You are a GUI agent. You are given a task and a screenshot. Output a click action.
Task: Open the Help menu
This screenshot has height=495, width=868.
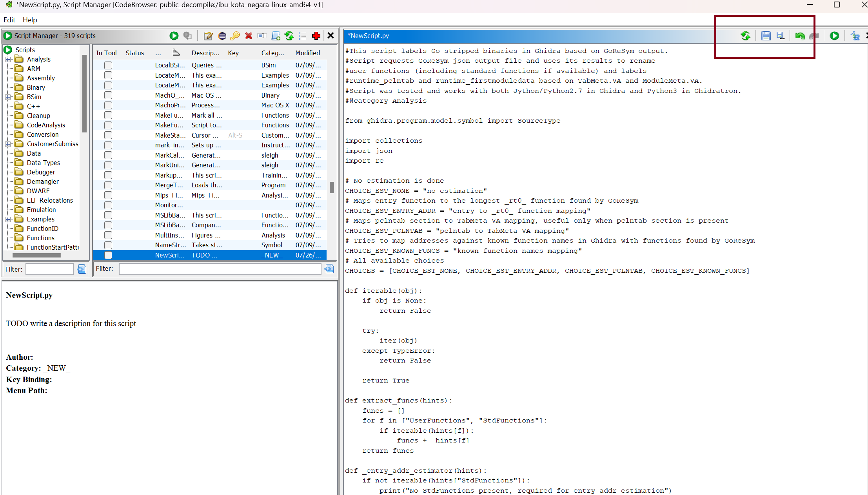[30, 20]
